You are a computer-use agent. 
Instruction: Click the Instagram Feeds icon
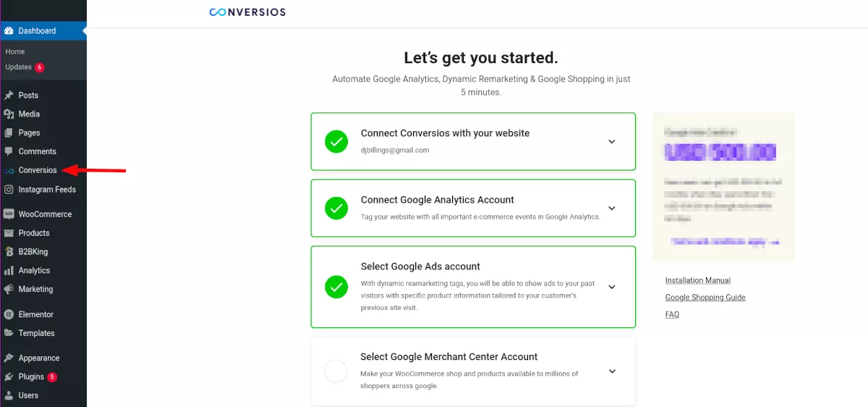pyautogui.click(x=9, y=190)
